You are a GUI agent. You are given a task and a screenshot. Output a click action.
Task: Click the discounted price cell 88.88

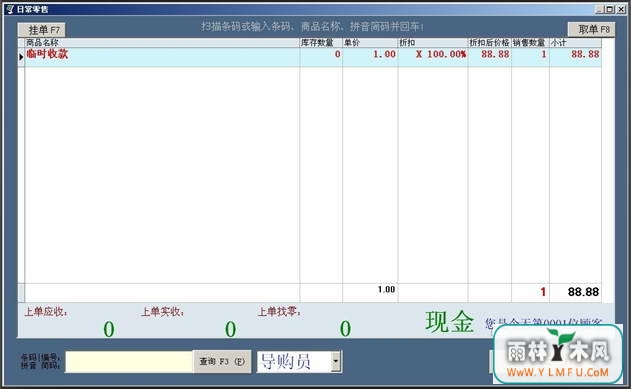(x=489, y=57)
